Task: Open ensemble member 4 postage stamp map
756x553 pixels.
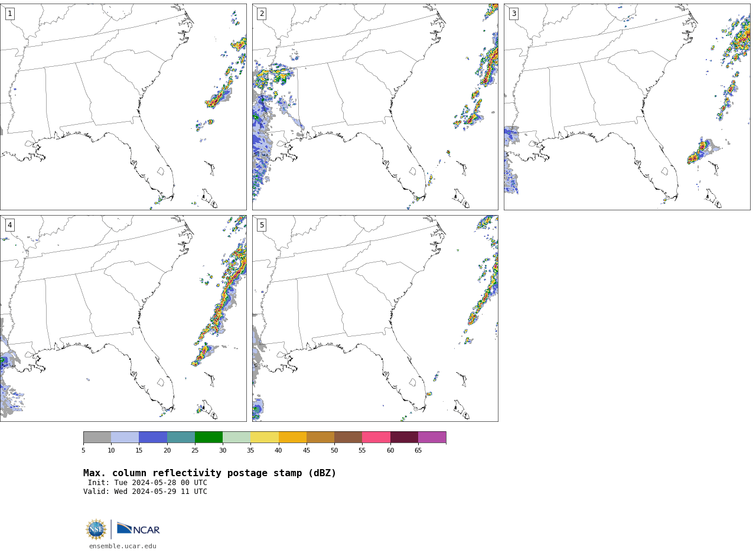Action: pos(123,318)
